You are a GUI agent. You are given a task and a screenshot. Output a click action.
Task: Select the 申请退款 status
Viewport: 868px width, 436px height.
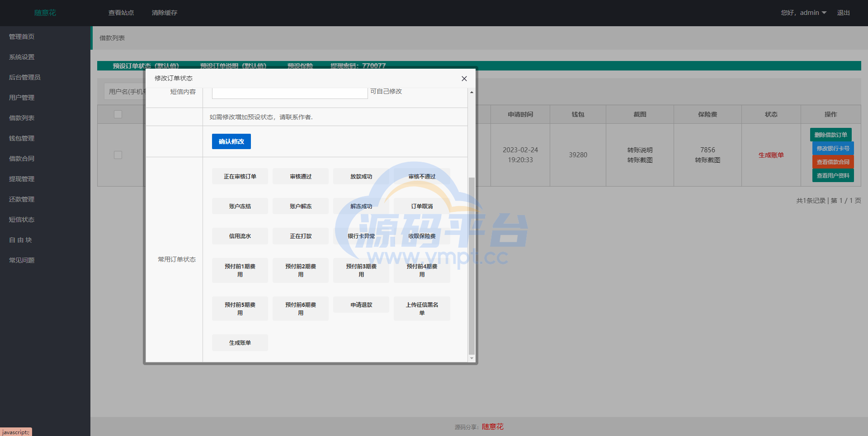361,305
